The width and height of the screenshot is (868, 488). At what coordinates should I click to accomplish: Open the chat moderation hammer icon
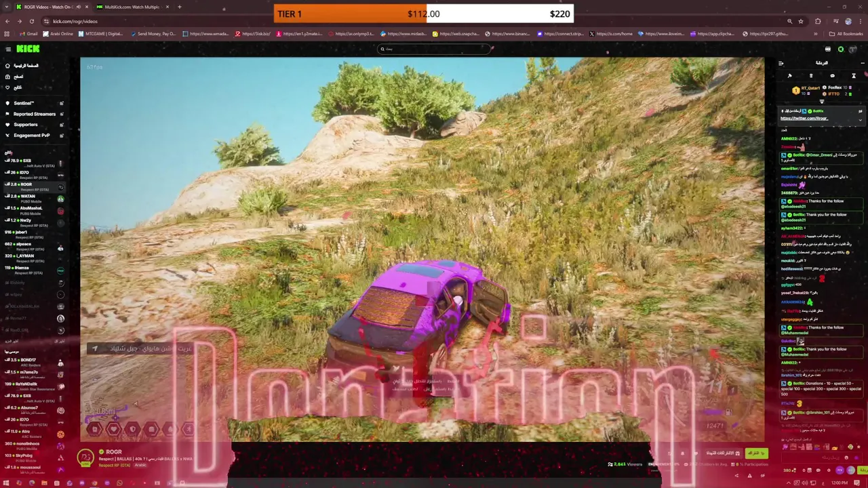[x=789, y=76]
